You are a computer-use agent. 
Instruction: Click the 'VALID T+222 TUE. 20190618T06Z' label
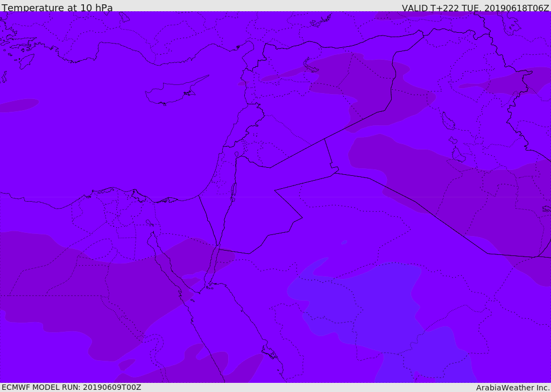point(476,8)
